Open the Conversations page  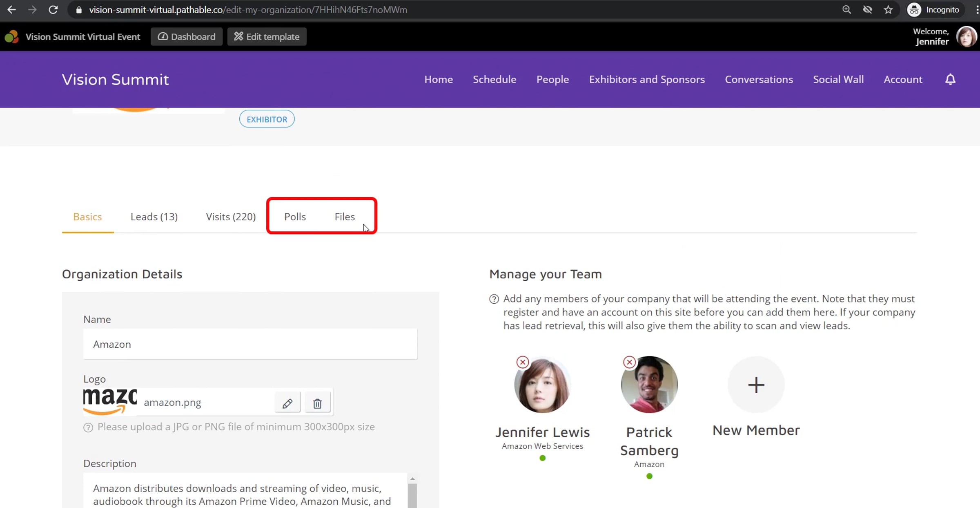coord(759,79)
